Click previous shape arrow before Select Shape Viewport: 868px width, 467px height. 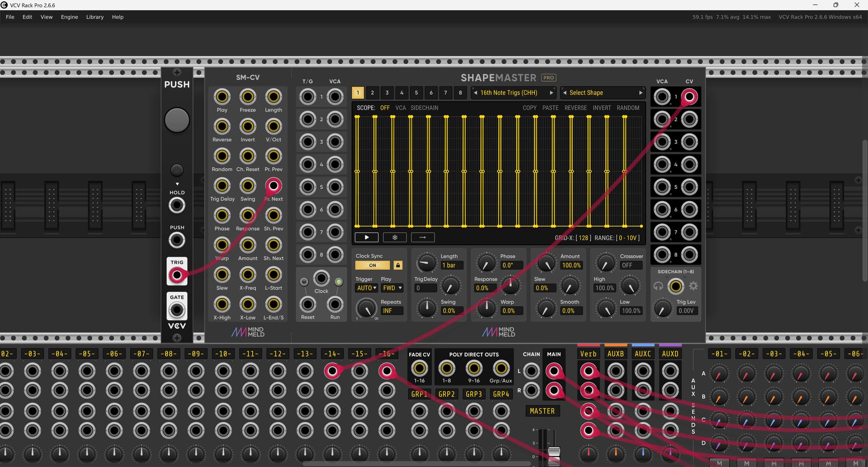(565, 93)
